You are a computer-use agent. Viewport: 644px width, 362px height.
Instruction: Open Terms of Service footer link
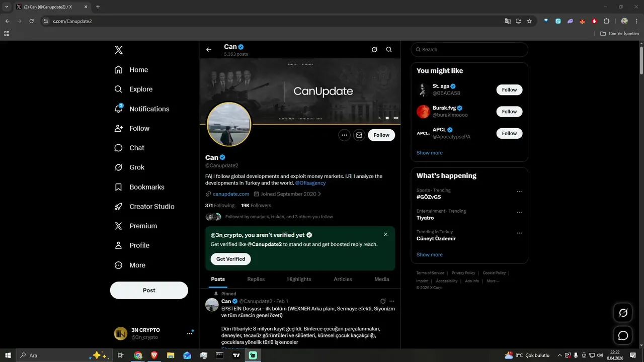430,273
